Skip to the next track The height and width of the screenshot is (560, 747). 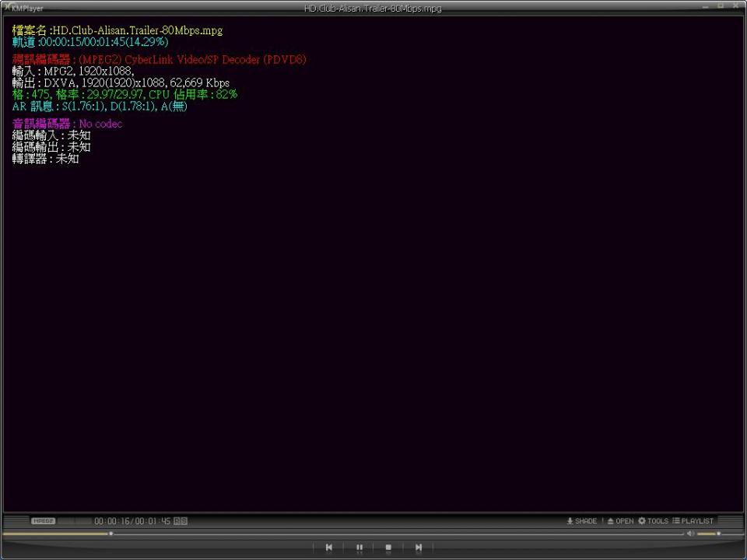tap(418, 548)
